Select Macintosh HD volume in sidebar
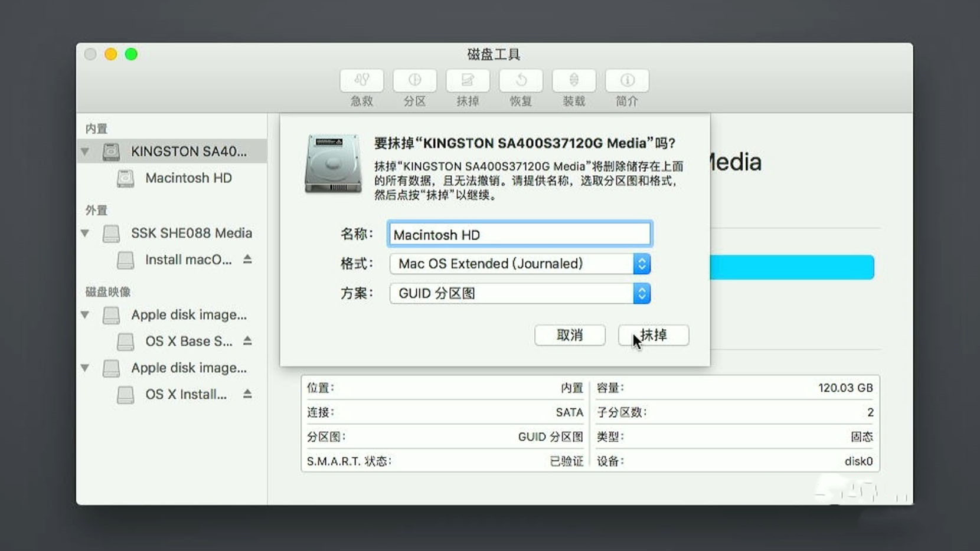Viewport: 980px width, 551px height. pyautogui.click(x=188, y=178)
